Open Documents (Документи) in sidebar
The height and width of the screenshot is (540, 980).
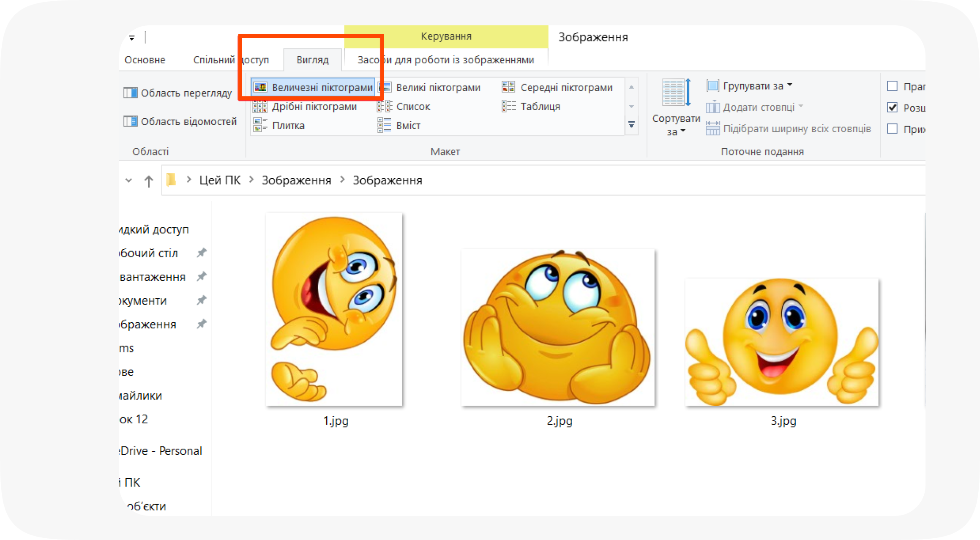[143, 300]
